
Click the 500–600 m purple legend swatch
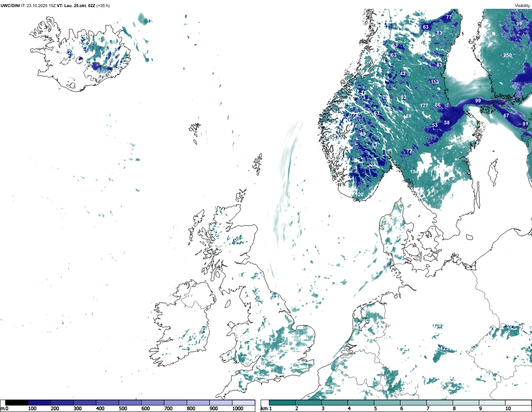click(x=130, y=403)
